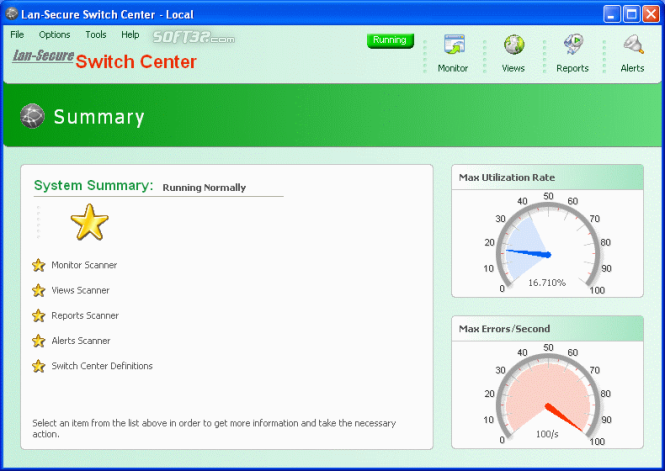Open the Tools menu

95,35
